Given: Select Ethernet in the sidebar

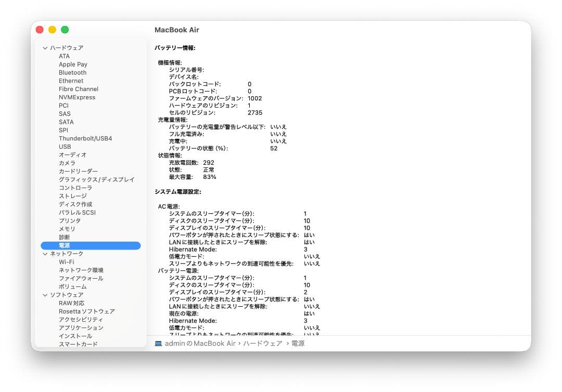Looking at the screenshot, I should click(71, 81).
